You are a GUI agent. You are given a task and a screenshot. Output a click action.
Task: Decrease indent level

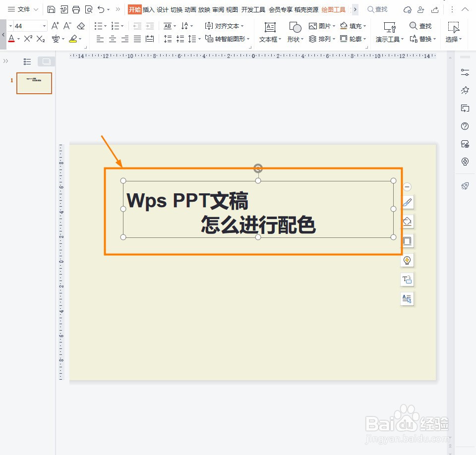pos(137,26)
